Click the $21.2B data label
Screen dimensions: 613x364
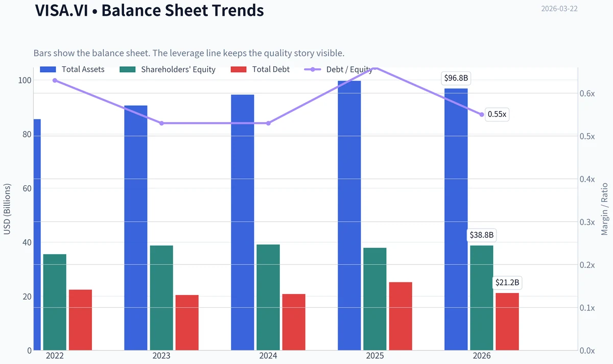point(508,282)
